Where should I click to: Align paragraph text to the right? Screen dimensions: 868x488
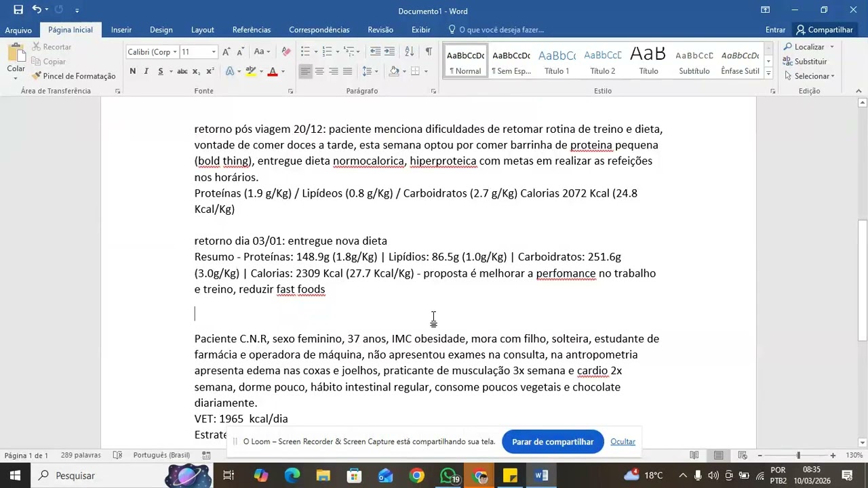[x=334, y=71]
